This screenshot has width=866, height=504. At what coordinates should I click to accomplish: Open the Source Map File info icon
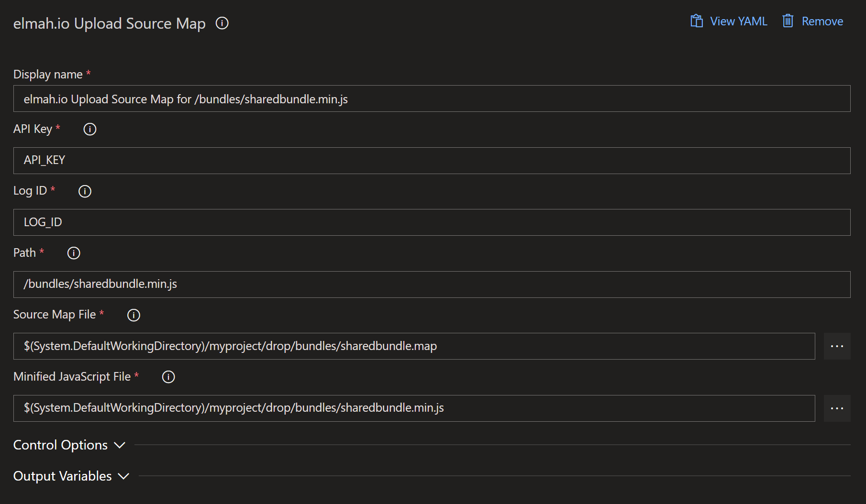[x=133, y=315]
